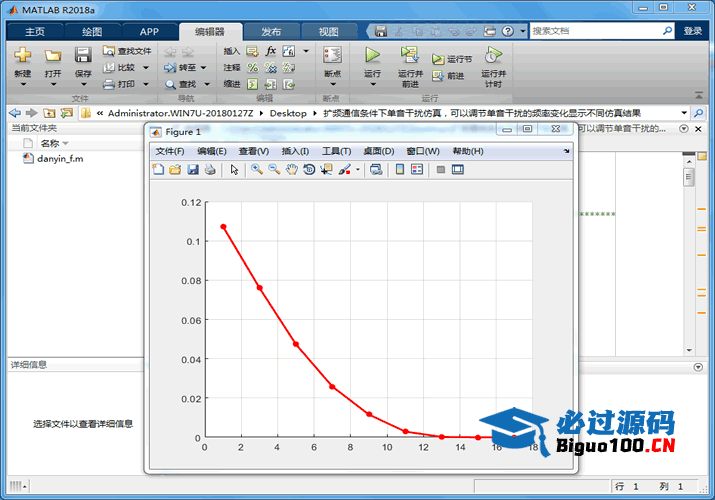The width and height of the screenshot is (715, 500).
Task: Open the Insert (插入(I)) menu in Figure 1
Action: 295,151
